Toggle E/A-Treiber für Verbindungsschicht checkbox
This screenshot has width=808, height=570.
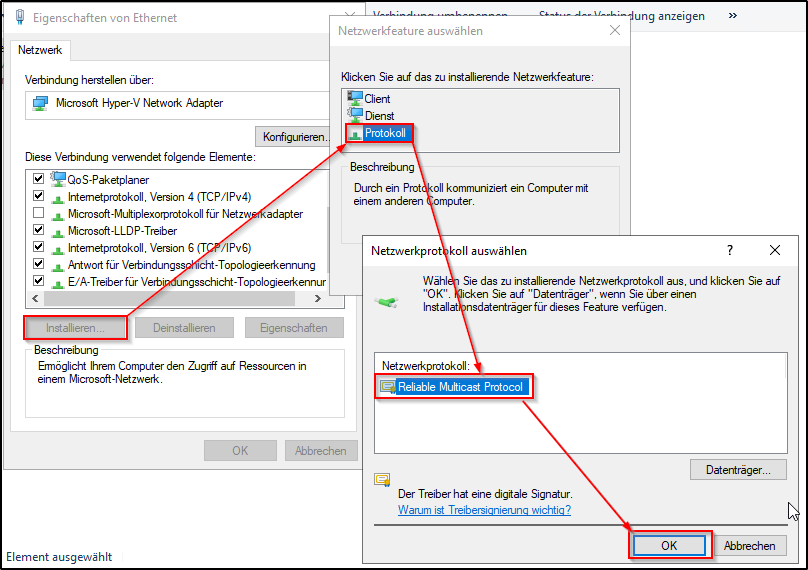pyautogui.click(x=38, y=280)
